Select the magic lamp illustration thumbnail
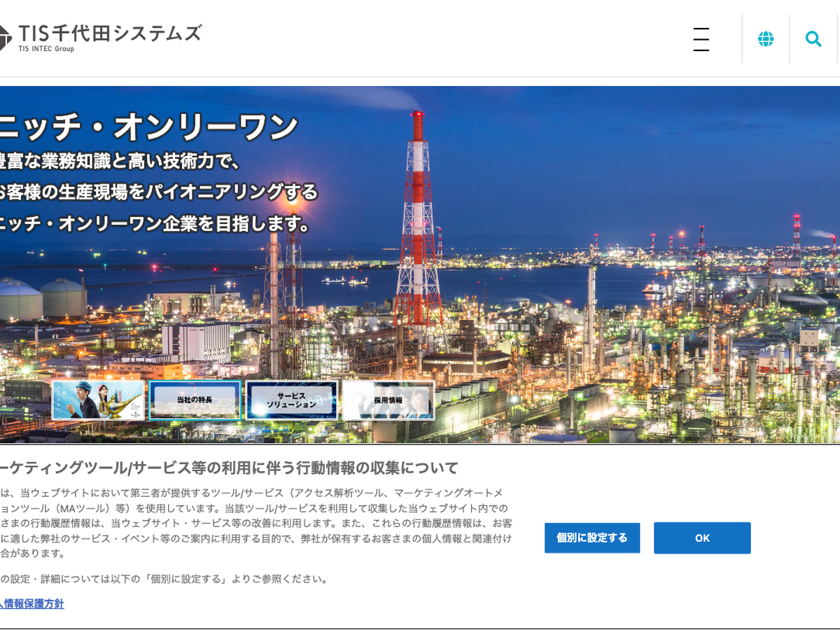This screenshot has height=630, width=840. tap(98, 400)
